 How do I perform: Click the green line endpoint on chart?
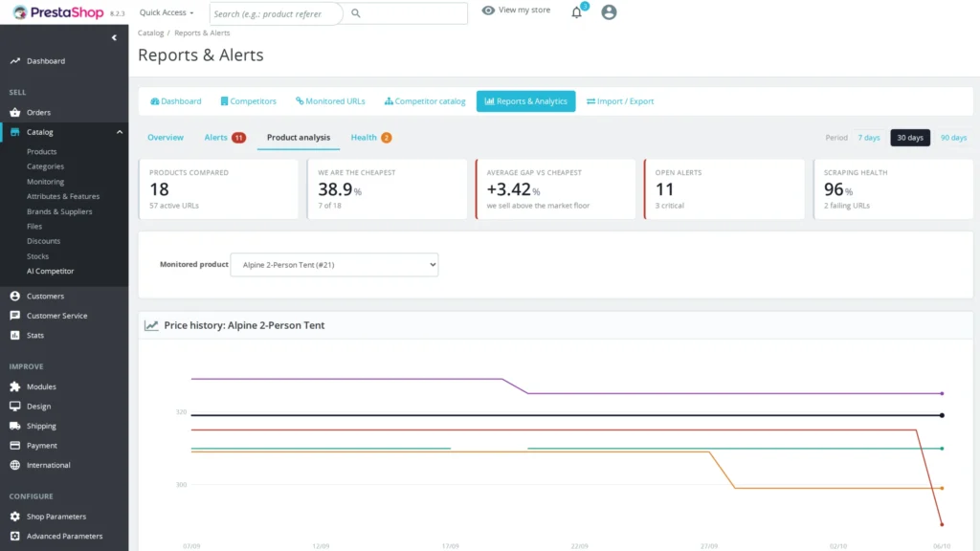[942, 449]
